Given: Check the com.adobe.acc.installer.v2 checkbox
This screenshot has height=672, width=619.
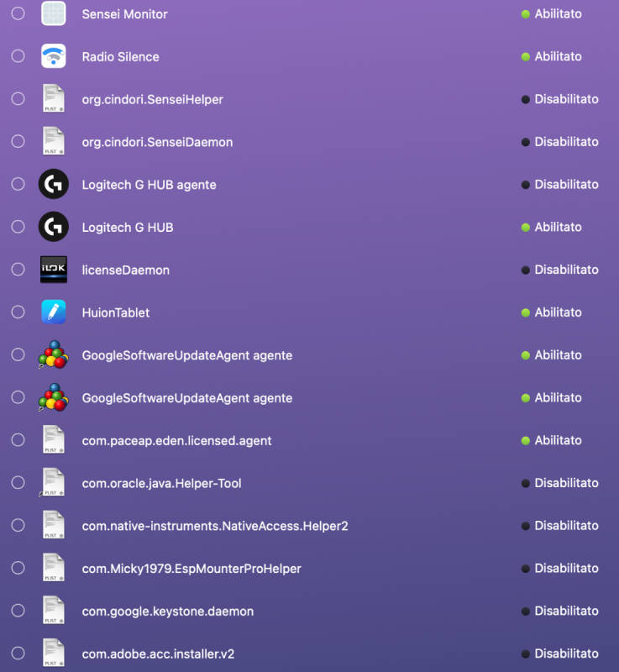Looking at the screenshot, I should click(18, 654).
